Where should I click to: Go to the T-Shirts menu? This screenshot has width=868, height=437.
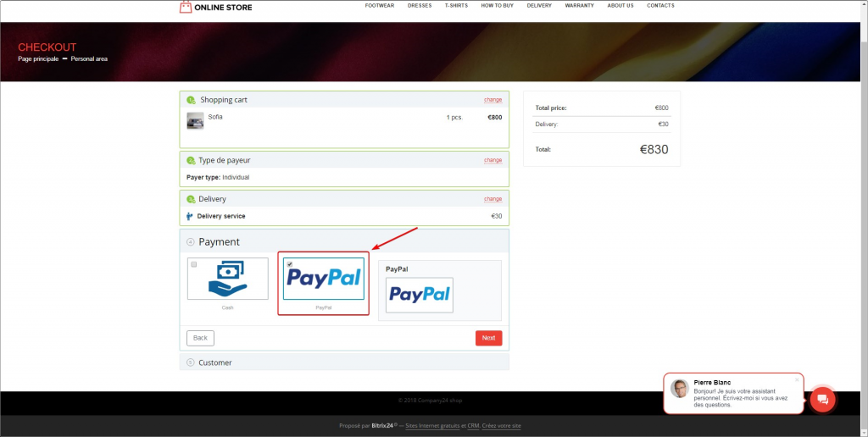click(456, 6)
